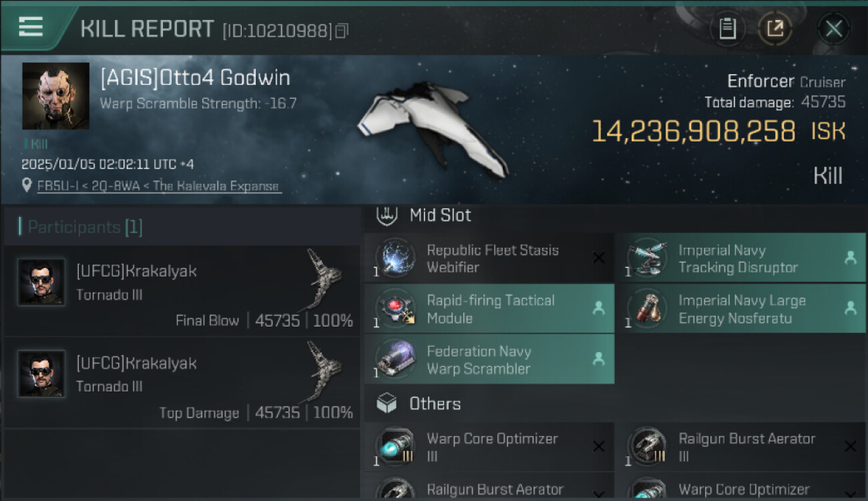868x501 pixels.
Task: Click the Others section header
Action: (x=434, y=403)
